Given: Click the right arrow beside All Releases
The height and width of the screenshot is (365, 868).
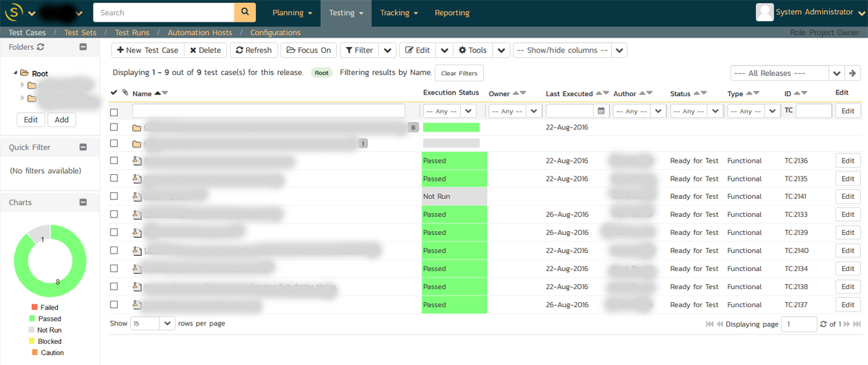Looking at the screenshot, I should (x=854, y=73).
